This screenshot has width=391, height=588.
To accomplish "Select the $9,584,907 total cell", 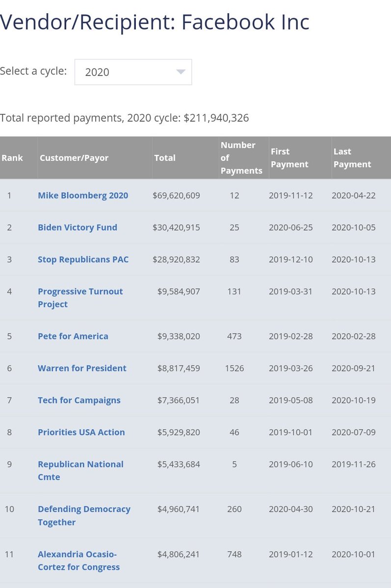I will click(179, 291).
